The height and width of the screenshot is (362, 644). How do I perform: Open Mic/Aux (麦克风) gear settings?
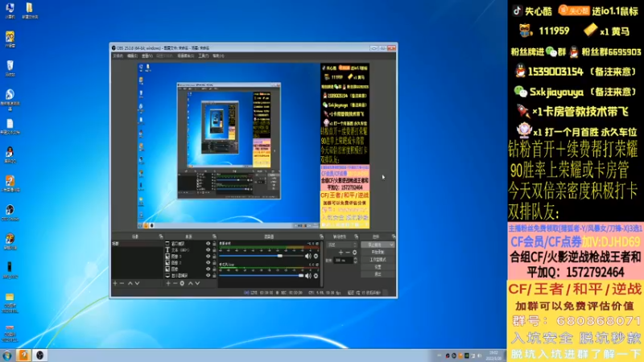point(316,276)
